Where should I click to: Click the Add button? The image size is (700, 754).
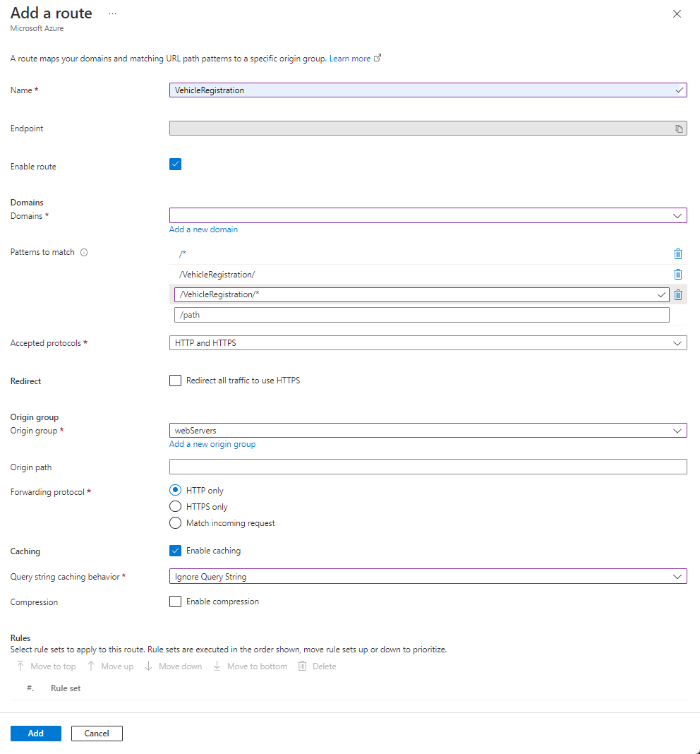coord(36,734)
